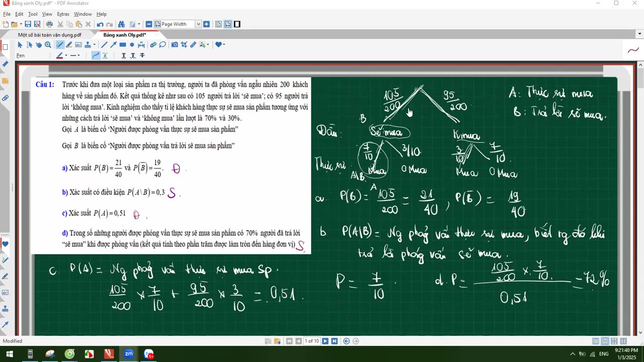The image size is (644, 362).
Task: Toggle single page view in status bar
Action: tap(596, 341)
